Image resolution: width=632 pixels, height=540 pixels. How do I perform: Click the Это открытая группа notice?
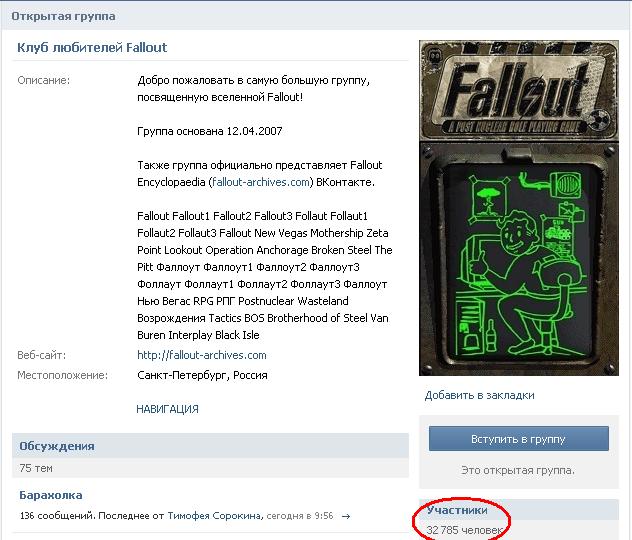(x=518, y=470)
